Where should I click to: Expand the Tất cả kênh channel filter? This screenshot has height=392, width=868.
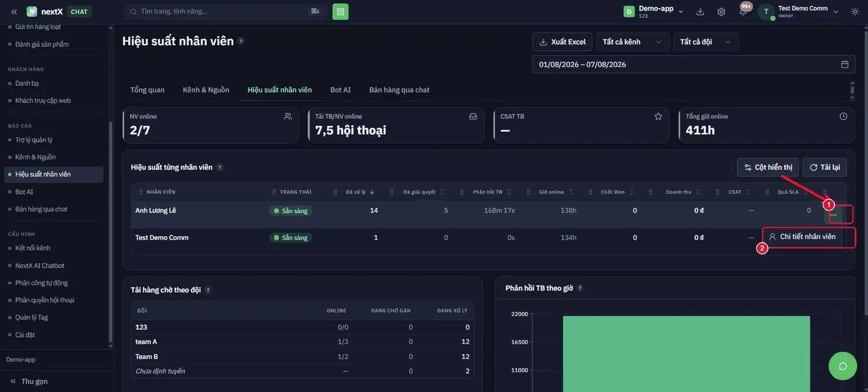(632, 42)
